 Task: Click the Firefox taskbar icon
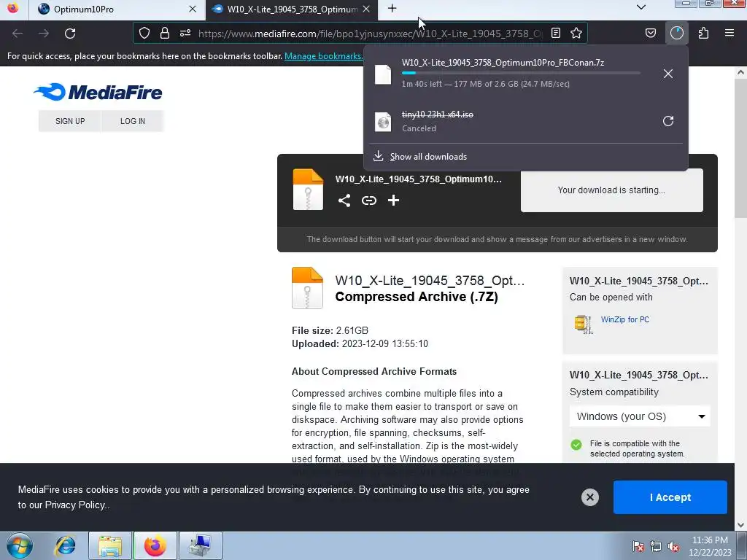click(x=155, y=545)
